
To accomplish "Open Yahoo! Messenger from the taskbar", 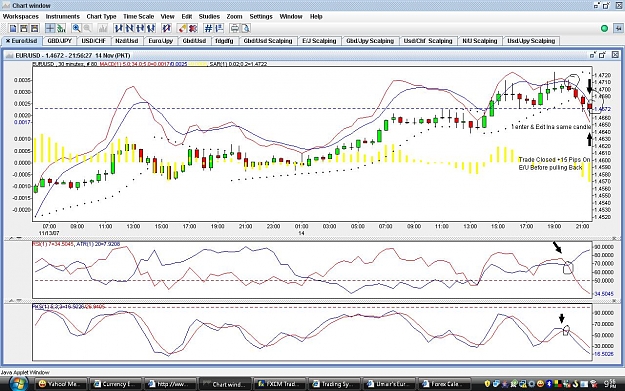I will tap(61, 384).
